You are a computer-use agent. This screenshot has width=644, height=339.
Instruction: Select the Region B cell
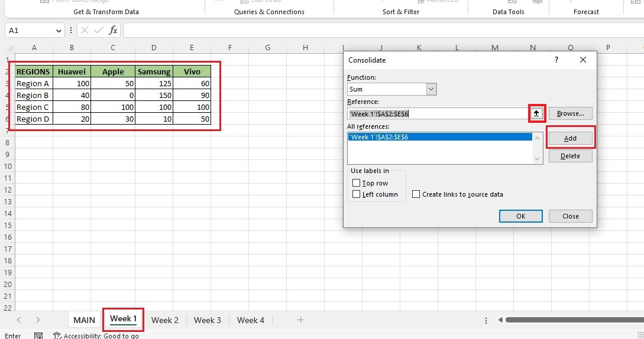(x=34, y=95)
